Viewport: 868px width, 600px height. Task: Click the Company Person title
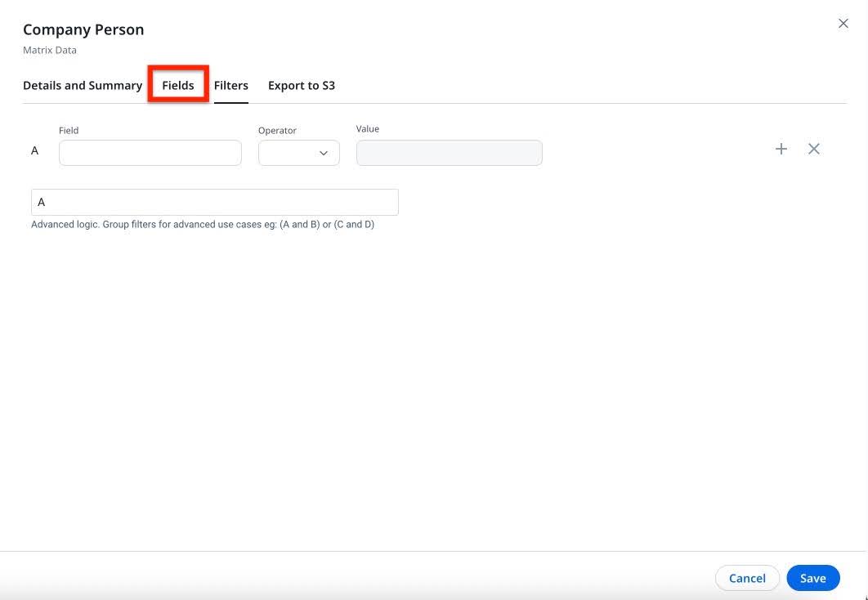tap(83, 29)
